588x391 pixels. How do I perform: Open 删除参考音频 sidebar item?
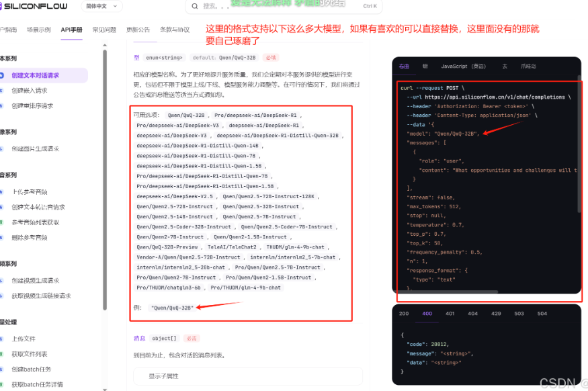coord(30,237)
